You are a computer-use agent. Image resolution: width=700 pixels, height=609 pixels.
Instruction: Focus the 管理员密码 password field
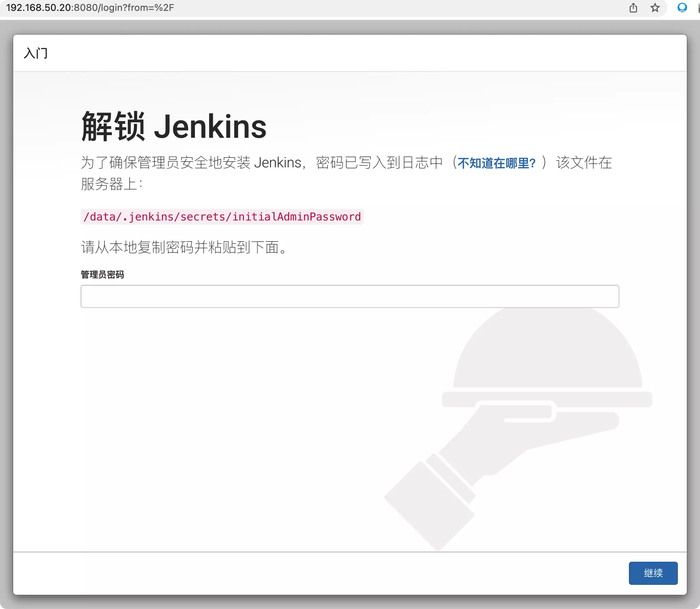[x=350, y=296]
